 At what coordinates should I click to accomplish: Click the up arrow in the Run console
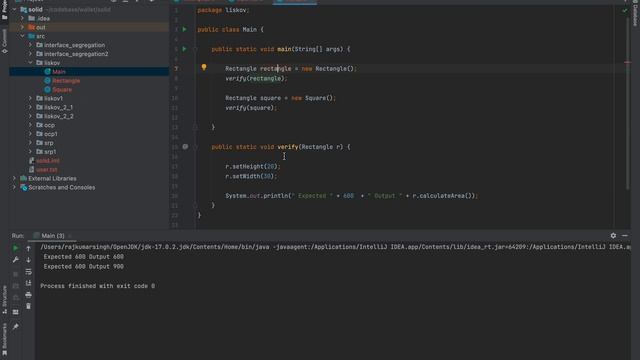[x=29, y=248]
